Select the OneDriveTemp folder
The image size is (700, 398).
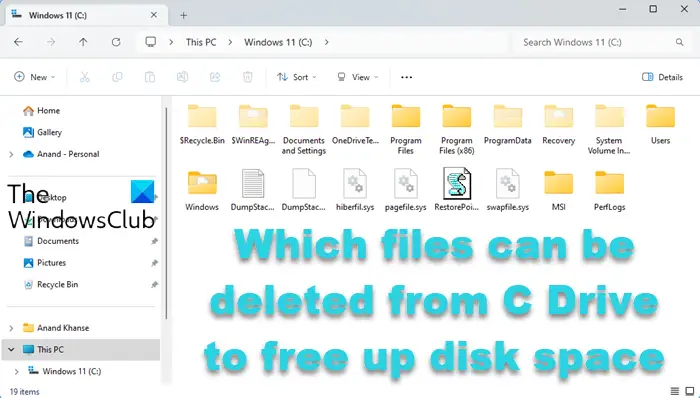[355, 125]
